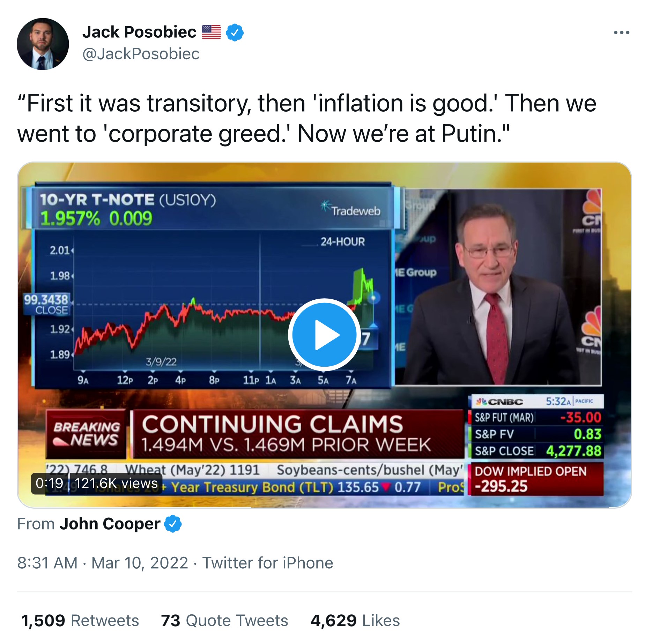Viewport: 645px width, 644px height.
Task: Click the 121.6K views counter
Action: coord(116,483)
